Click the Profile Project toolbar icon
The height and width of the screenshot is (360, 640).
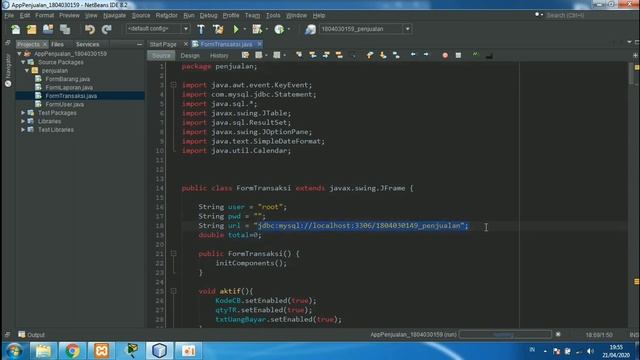click(x=279, y=29)
